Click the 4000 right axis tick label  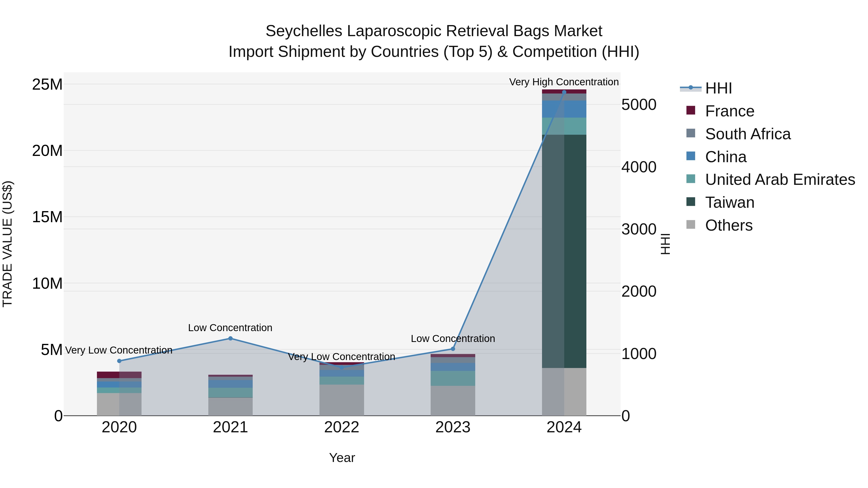tap(639, 167)
